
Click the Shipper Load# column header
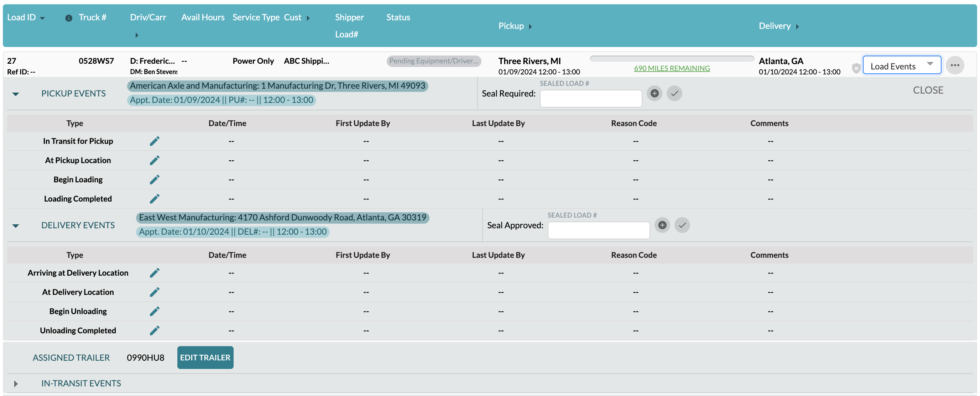349,26
